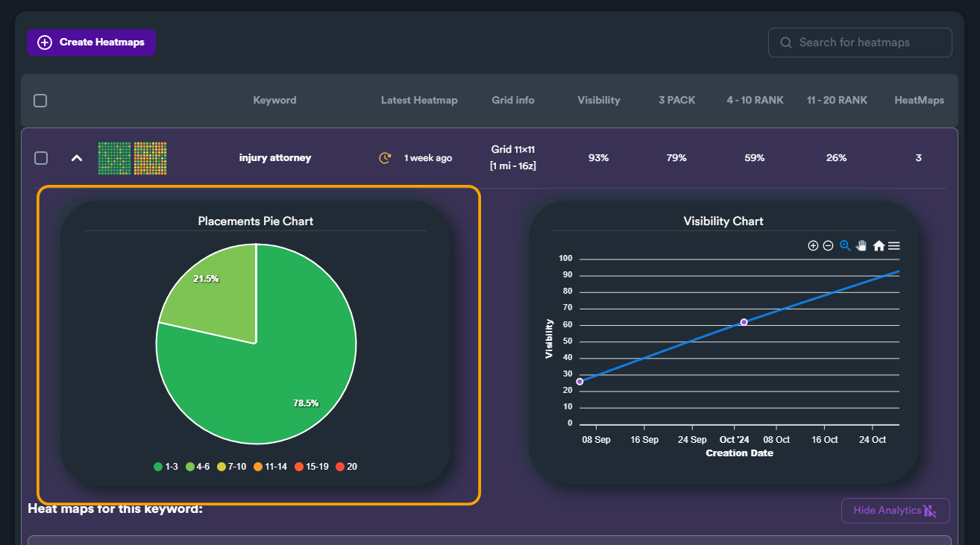Viewport: 980px width, 545px height.
Task: Click the plus icon in Create Heatmaps
Action: pos(45,42)
